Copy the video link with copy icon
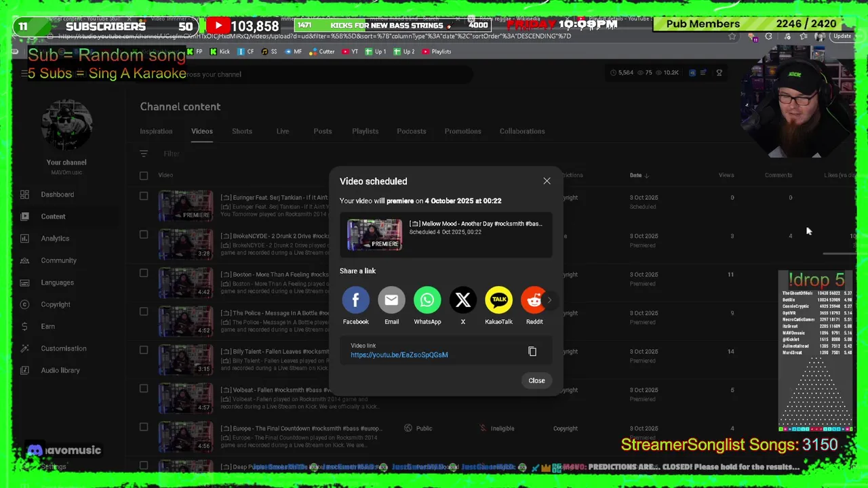Viewport: 868px width, 488px height. coord(532,352)
